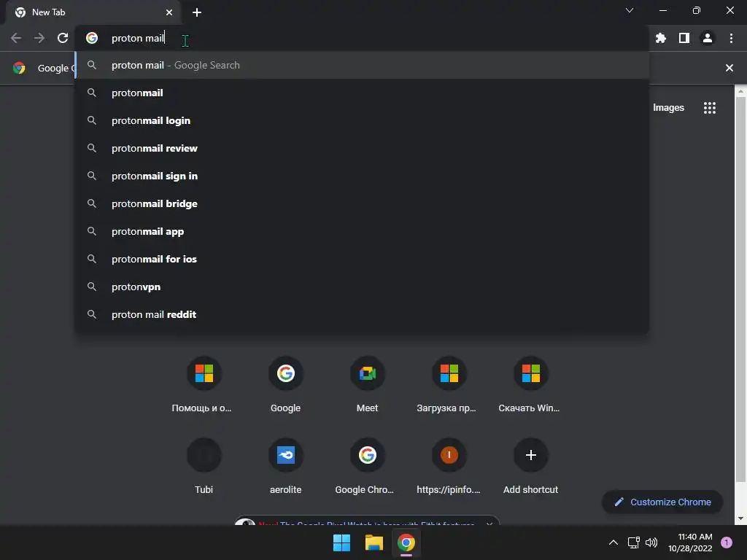Open the Images link

pos(668,108)
